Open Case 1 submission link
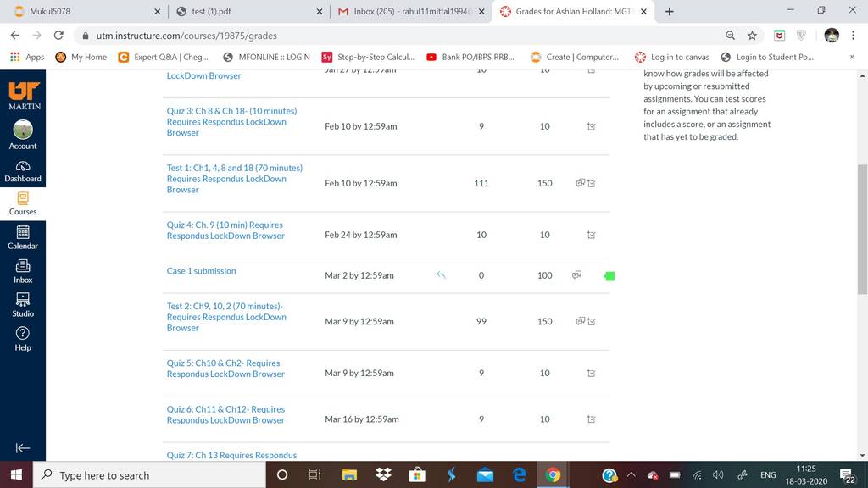 201,270
